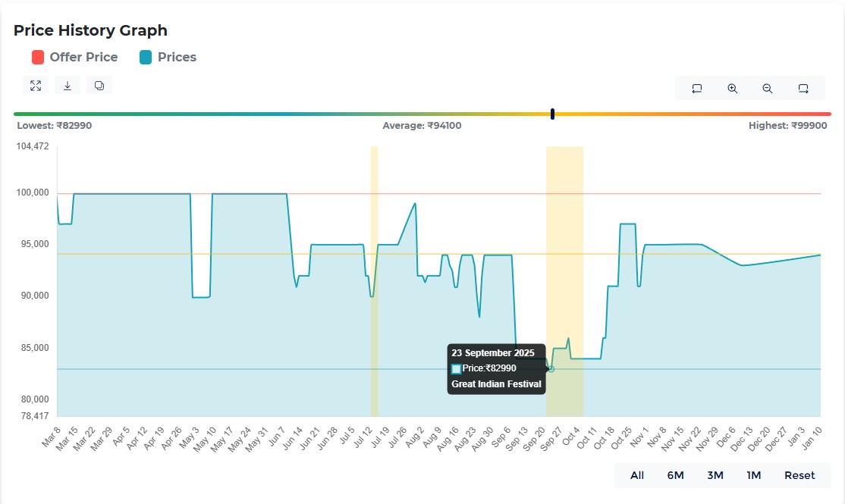Click the black marker on price gradient bar
Image resolution: width=845 pixels, height=504 pixels.
[x=552, y=114]
